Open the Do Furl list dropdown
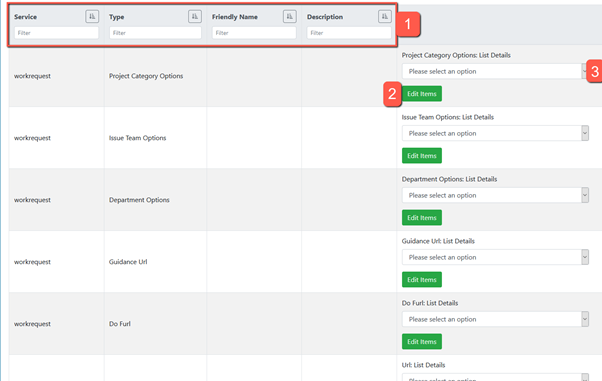 click(x=495, y=319)
